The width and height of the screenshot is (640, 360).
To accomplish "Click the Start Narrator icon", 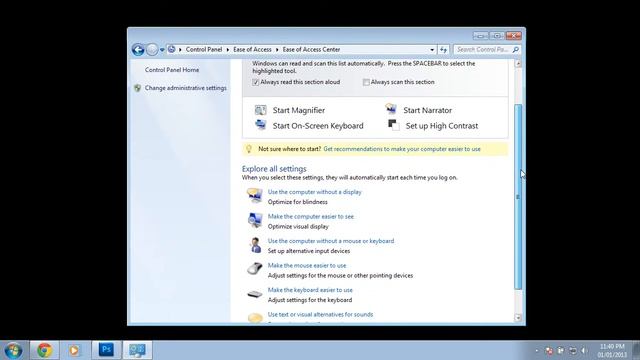I will (391, 109).
